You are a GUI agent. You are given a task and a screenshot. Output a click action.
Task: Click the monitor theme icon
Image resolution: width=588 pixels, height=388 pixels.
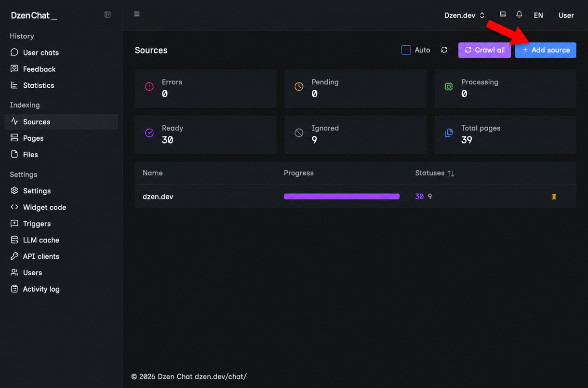pos(503,14)
